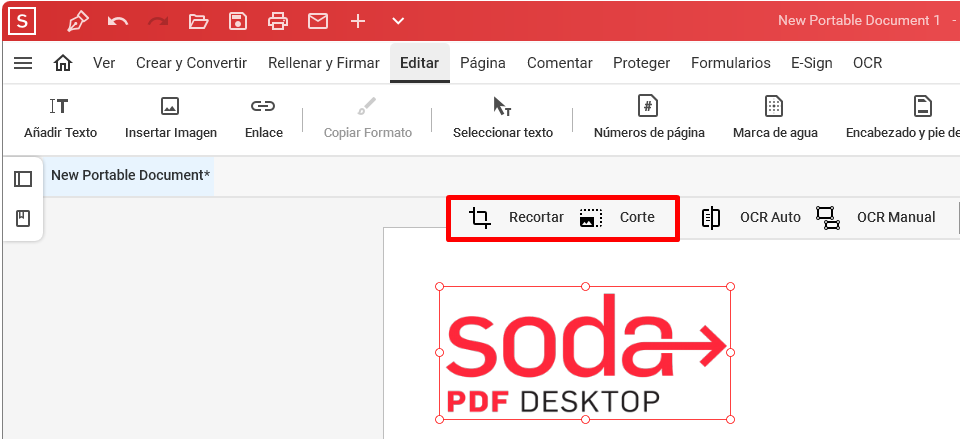Viewport: 960px width, 439px height.
Task: Click the Corte image cut icon
Action: 591,218
